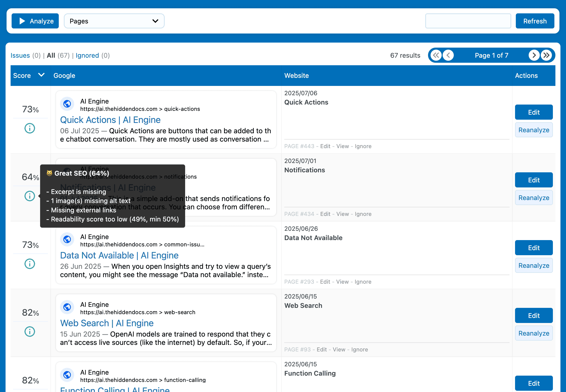Switch to the Ignored filter
Viewport: 566px width, 392px height.
[87, 55]
